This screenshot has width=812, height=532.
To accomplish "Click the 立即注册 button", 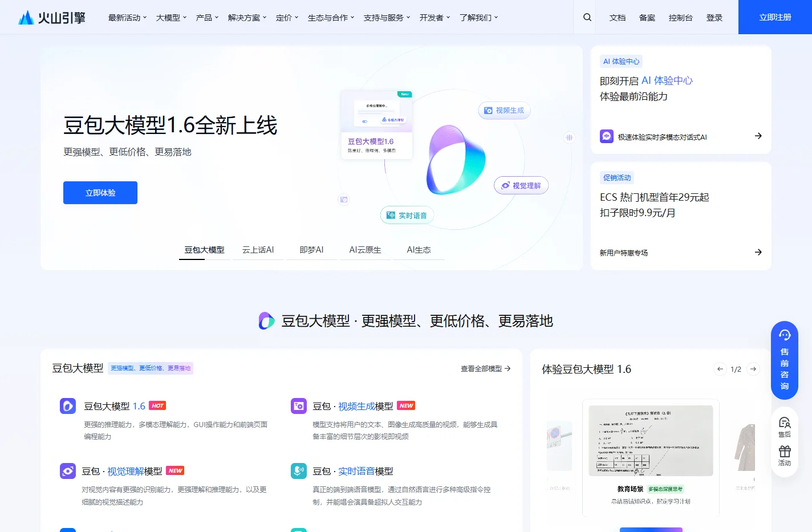I will (x=775, y=17).
